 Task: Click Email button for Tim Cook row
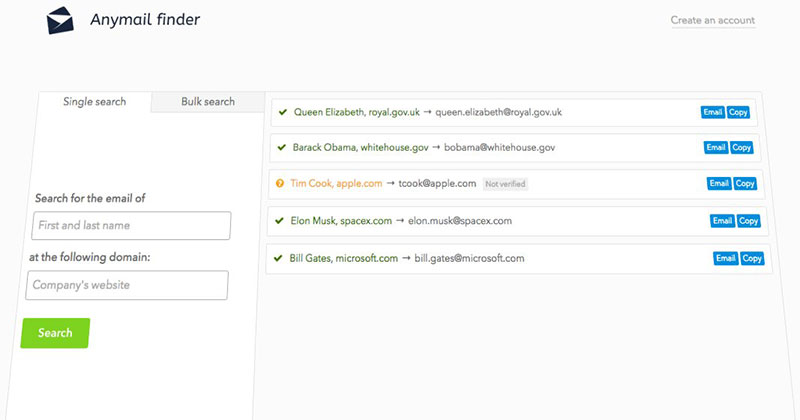point(719,183)
